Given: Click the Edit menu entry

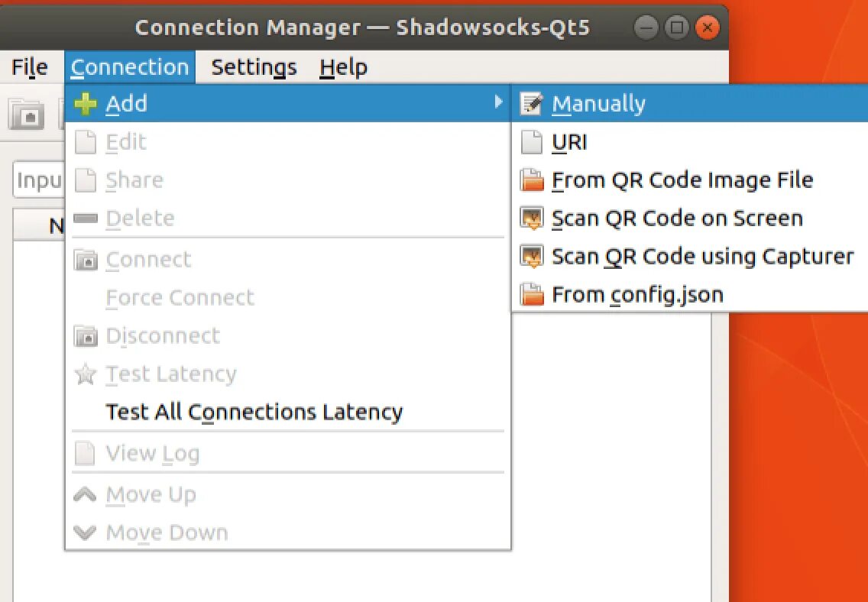Looking at the screenshot, I should (x=288, y=142).
